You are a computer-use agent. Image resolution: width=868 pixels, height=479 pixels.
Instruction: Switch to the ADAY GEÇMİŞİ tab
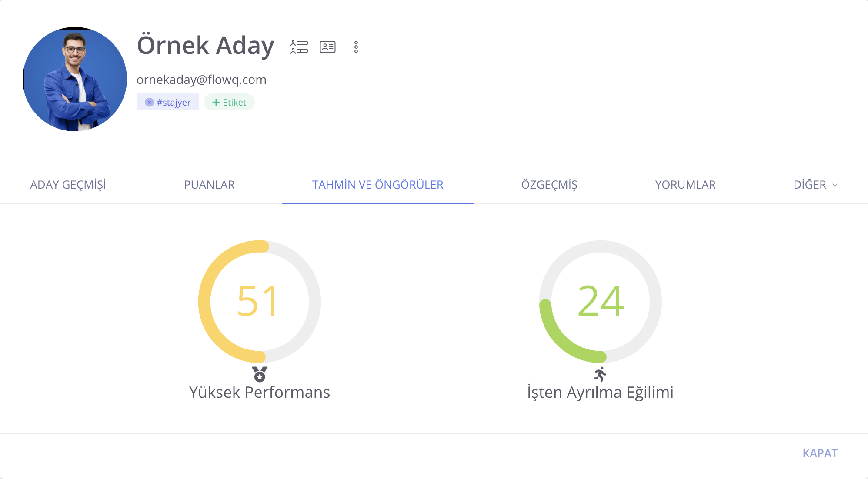coord(68,185)
